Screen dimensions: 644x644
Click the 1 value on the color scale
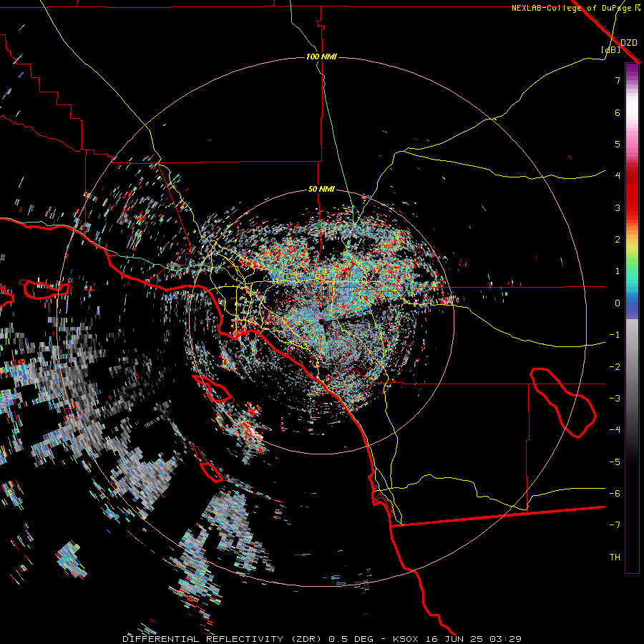point(618,271)
